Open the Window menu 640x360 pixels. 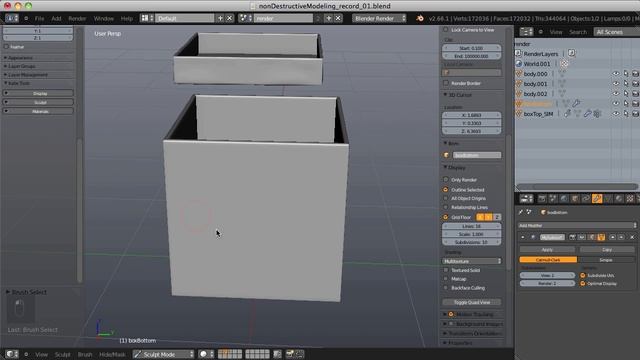pyautogui.click(x=103, y=18)
